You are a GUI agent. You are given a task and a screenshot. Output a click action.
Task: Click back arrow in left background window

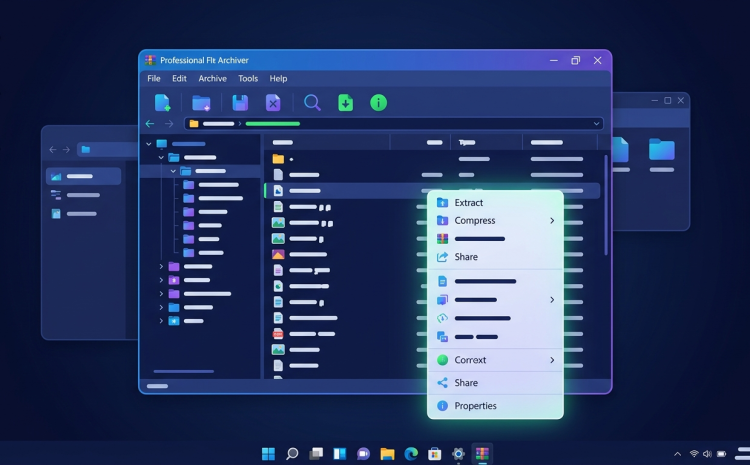click(x=53, y=150)
